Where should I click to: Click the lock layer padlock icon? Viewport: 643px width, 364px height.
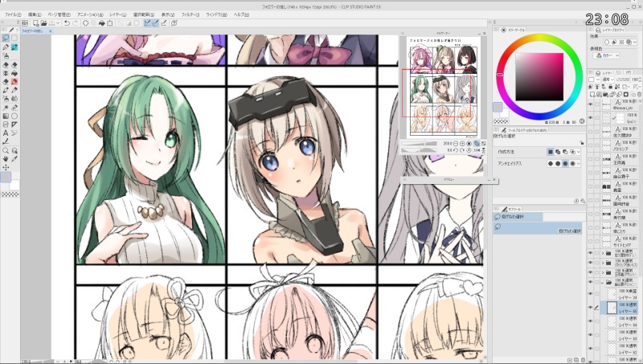(x=610, y=87)
